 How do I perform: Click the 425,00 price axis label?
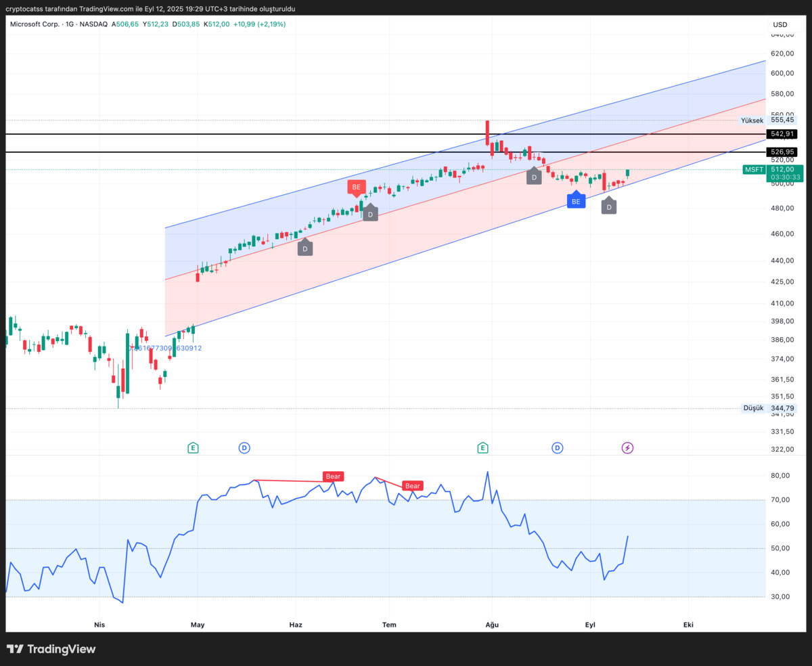tap(782, 282)
